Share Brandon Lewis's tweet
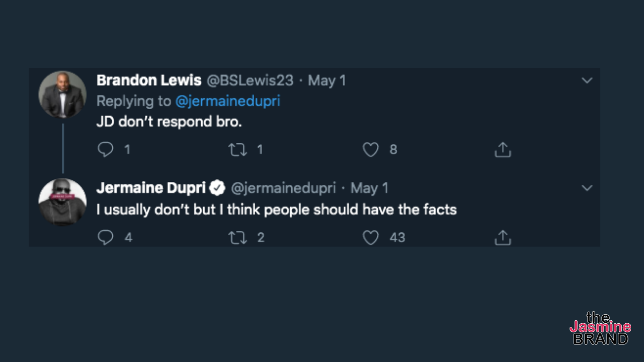644x362 pixels. click(x=503, y=149)
